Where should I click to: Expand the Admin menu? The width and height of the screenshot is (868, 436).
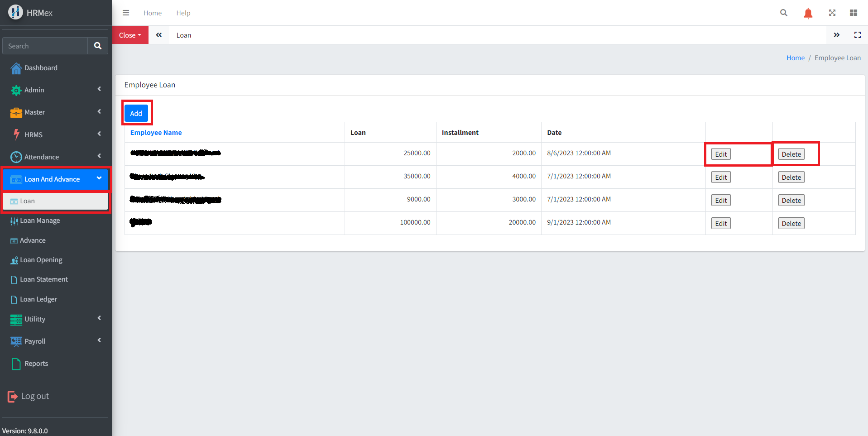55,90
